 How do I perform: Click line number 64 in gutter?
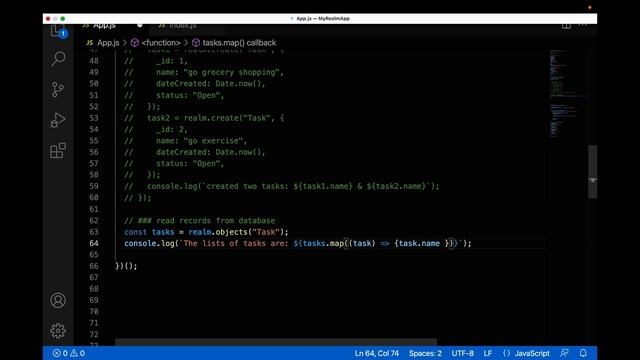coord(94,243)
